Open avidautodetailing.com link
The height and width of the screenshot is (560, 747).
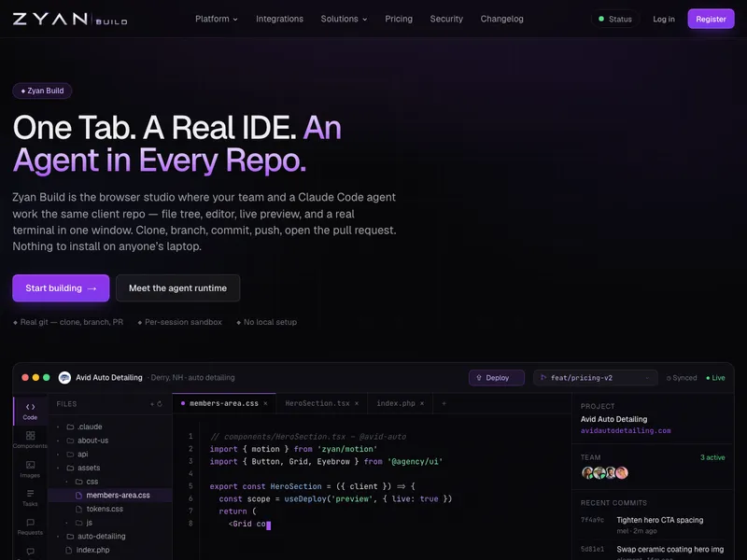click(x=626, y=430)
